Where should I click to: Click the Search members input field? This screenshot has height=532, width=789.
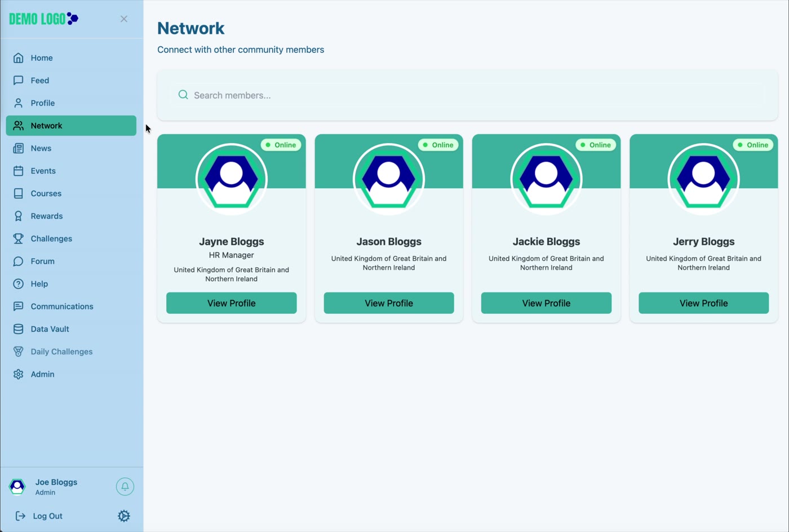pos(468,95)
